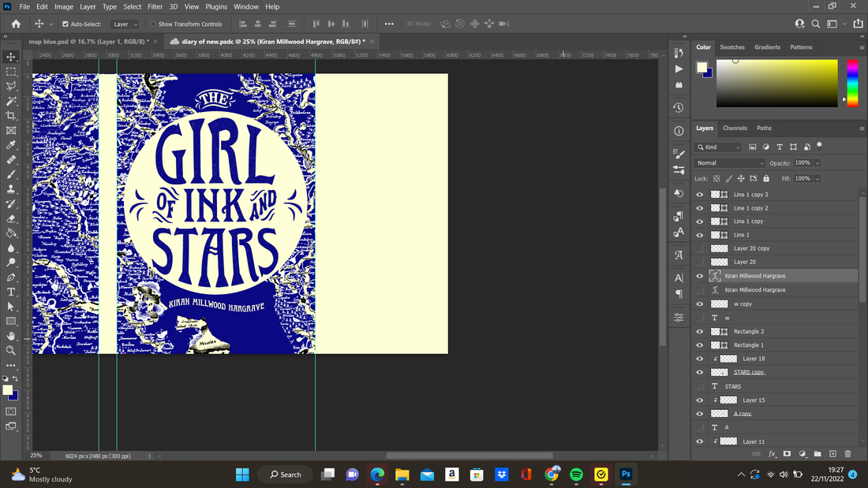Viewport: 868px width, 488px height.
Task: Select the Crop tool
Action: coord(10,116)
